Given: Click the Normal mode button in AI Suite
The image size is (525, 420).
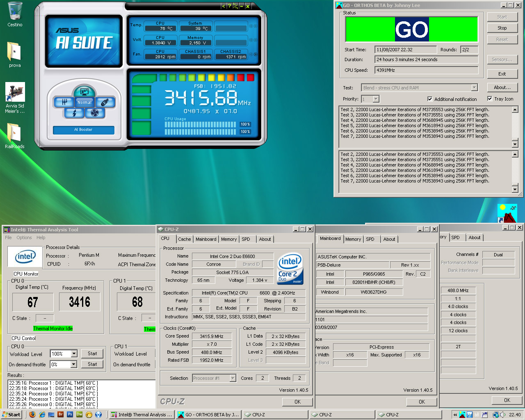Looking at the screenshot, I should 84,102.
